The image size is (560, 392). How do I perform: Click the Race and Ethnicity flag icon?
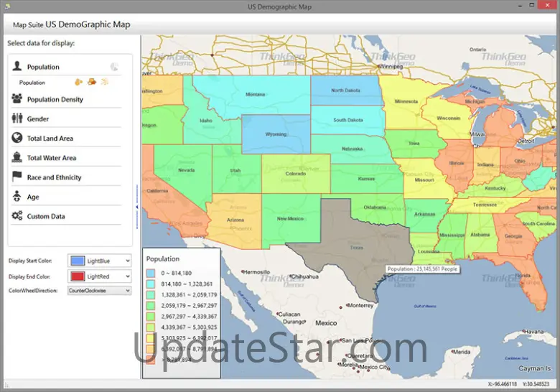coord(17,177)
